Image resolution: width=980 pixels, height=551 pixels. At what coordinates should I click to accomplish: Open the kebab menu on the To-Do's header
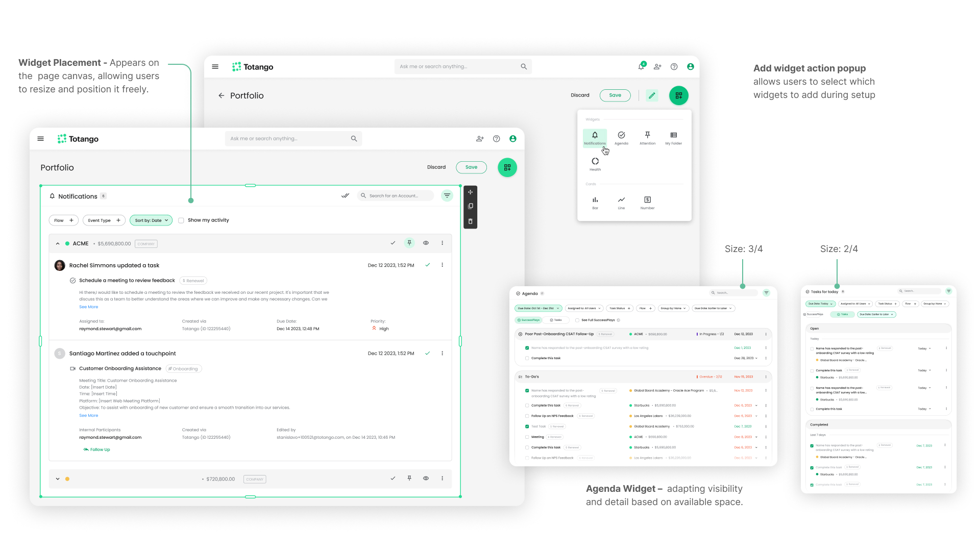coord(766,377)
